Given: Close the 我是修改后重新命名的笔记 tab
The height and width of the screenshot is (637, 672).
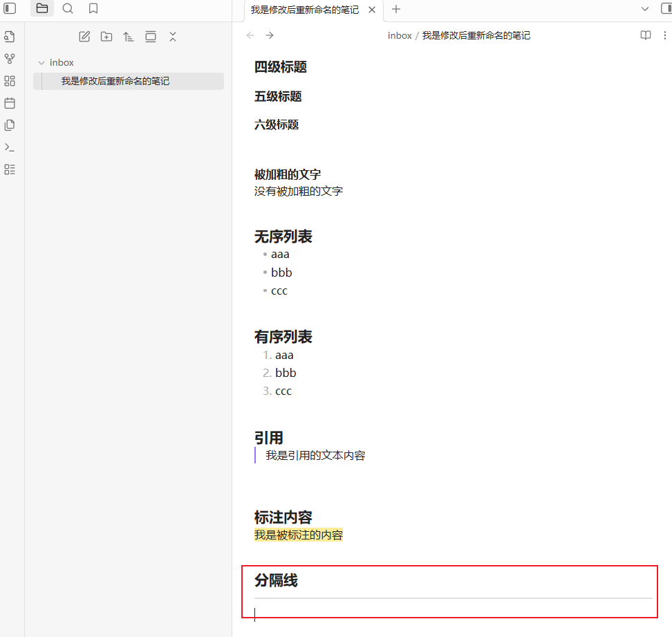Looking at the screenshot, I should tap(372, 10).
